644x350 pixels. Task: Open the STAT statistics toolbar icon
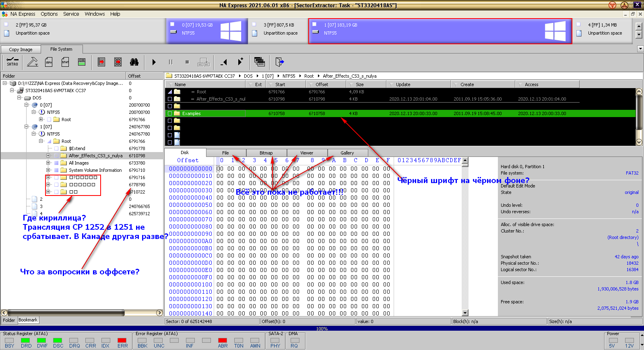(x=65, y=62)
